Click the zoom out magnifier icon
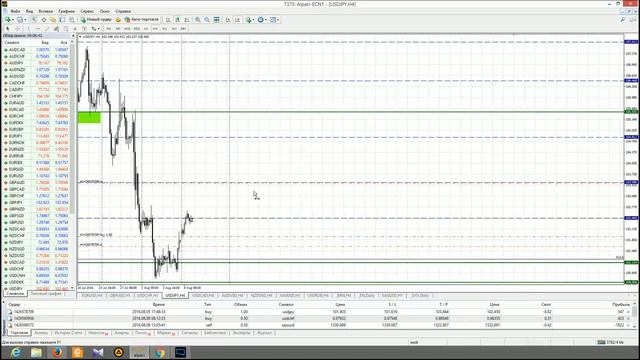 point(207,20)
